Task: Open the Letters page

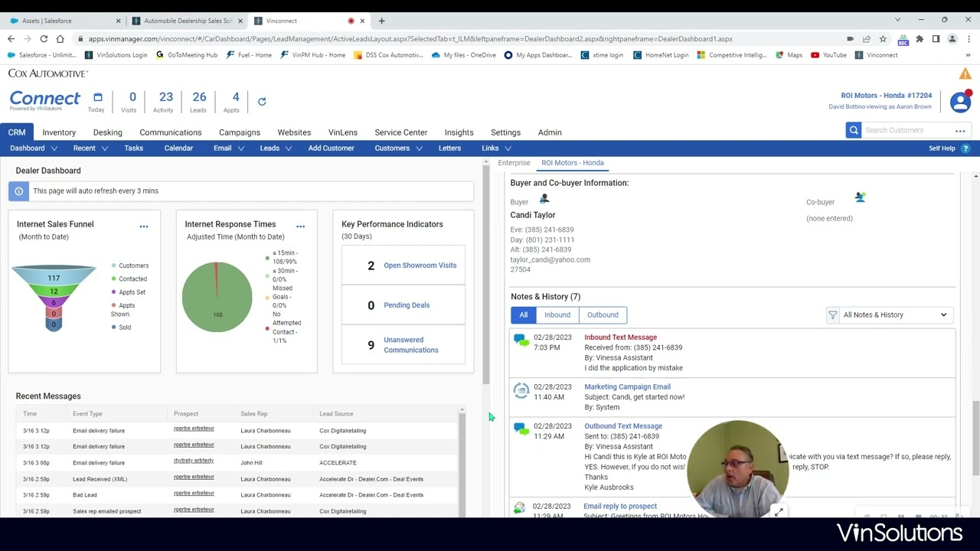Action: [449, 148]
